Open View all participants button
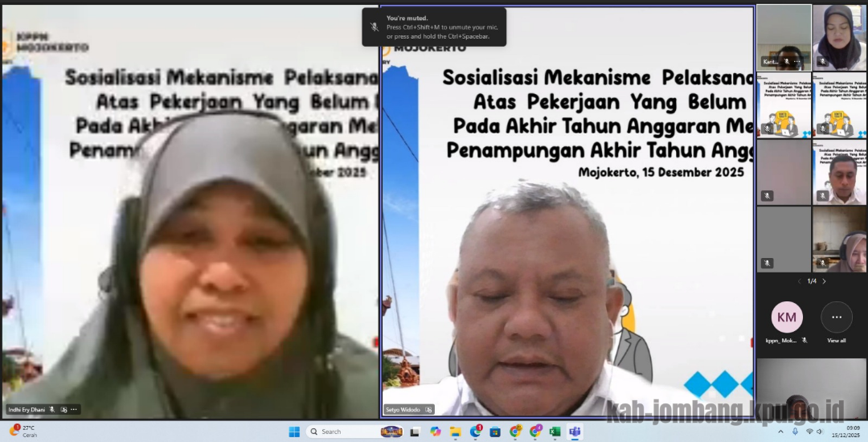The width and height of the screenshot is (868, 442). pos(836,317)
